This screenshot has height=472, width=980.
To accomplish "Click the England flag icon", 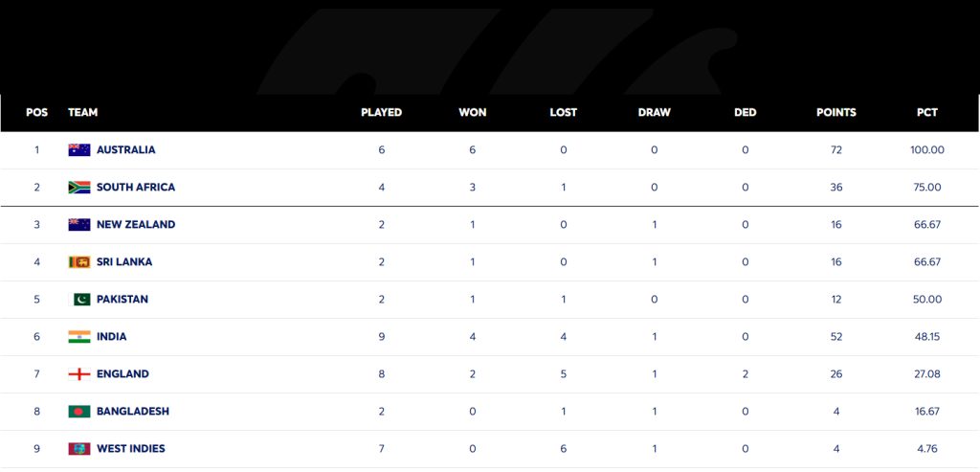I will 79,374.
